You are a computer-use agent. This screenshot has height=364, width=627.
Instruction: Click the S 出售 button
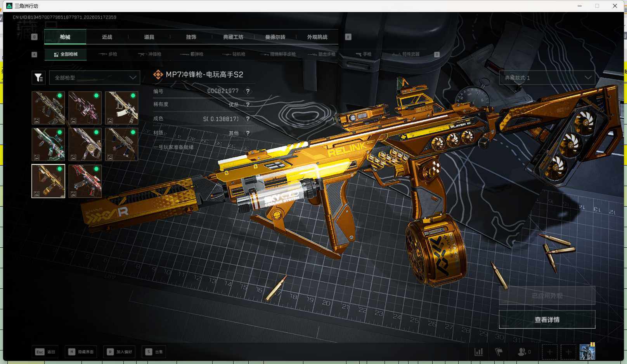(x=154, y=352)
